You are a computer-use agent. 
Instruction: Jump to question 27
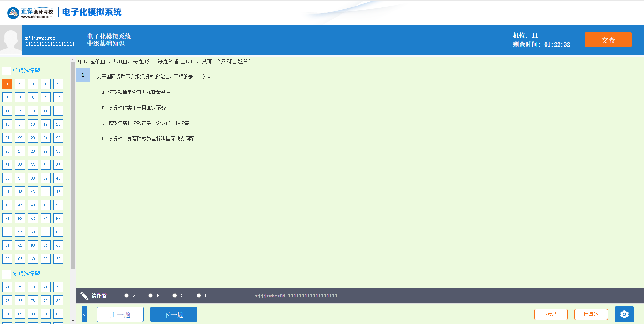pyautogui.click(x=20, y=151)
